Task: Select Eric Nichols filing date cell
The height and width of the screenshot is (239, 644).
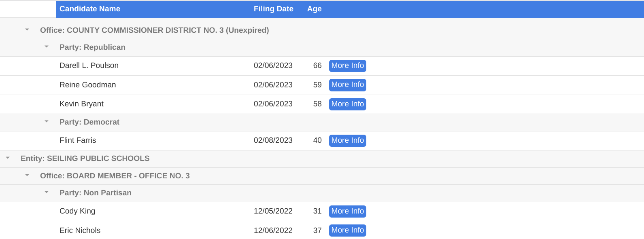Action: 273,231
